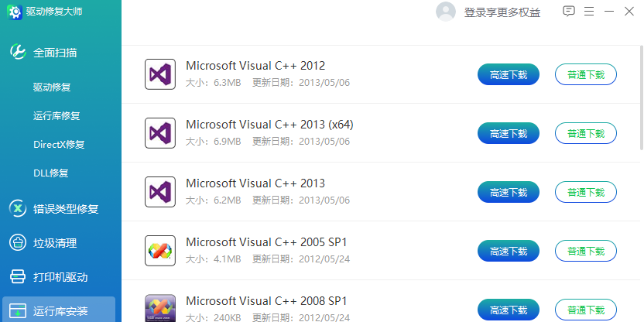普通下载 for Visual C++ 2005 SP1
This screenshot has height=322, width=644.
586,251
